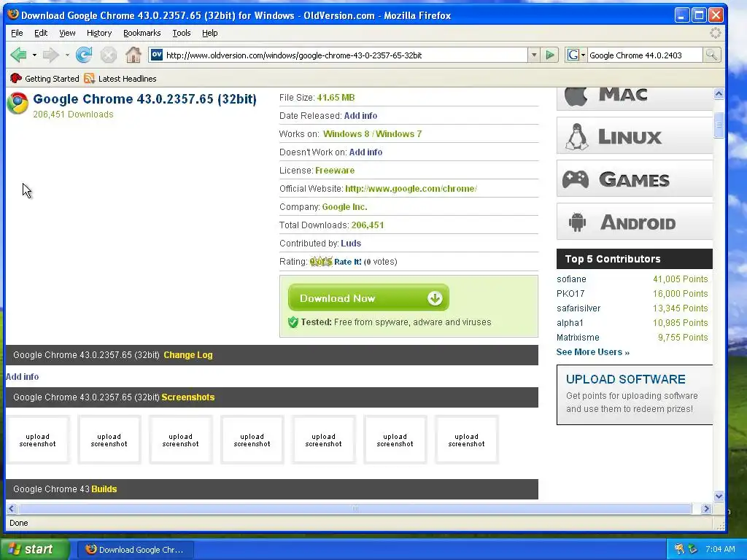Open See More Users link
747x560 pixels.
[592, 352]
